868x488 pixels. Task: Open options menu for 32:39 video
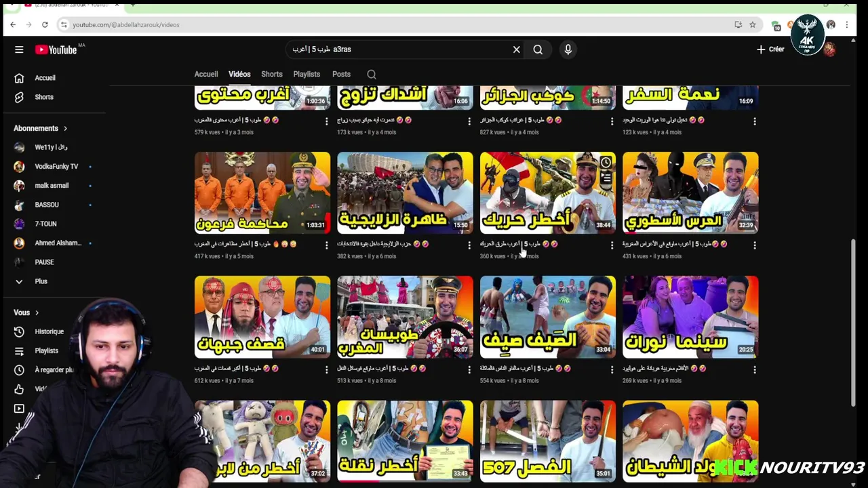point(755,245)
